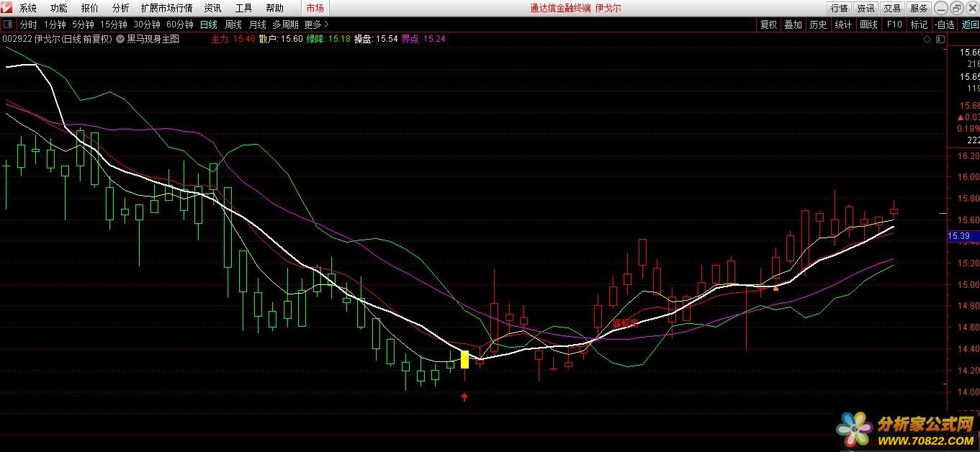Show F10 company fundamentals
This screenshot has width=980, height=452.
coord(894,24)
